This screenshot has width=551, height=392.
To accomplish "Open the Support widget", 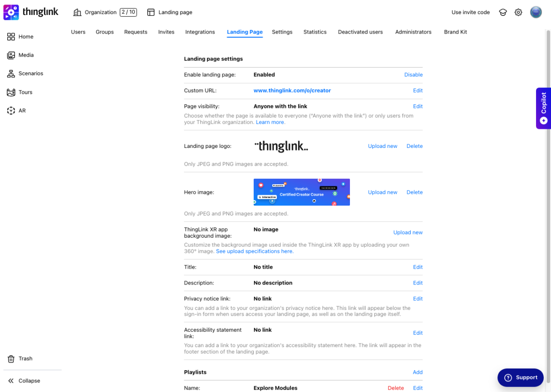I will (x=520, y=377).
